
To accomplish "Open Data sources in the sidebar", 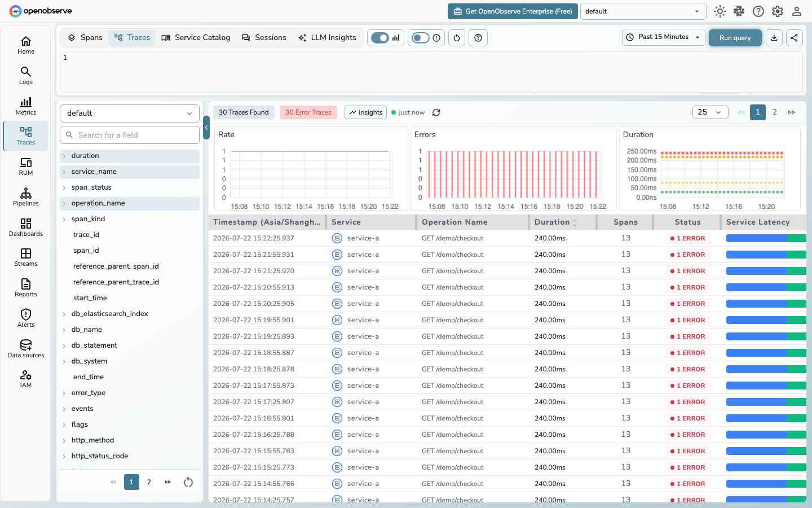I will [26, 349].
